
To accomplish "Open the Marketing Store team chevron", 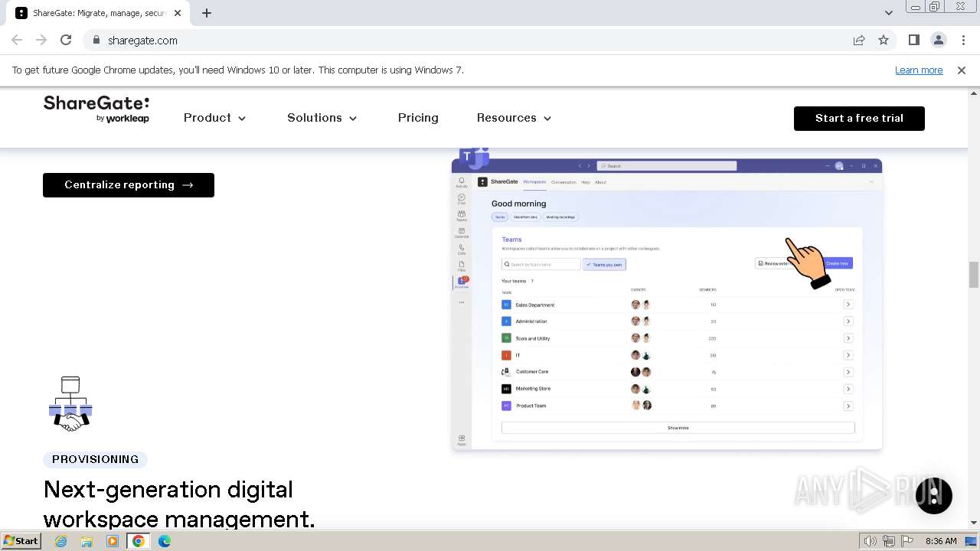I will (848, 389).
